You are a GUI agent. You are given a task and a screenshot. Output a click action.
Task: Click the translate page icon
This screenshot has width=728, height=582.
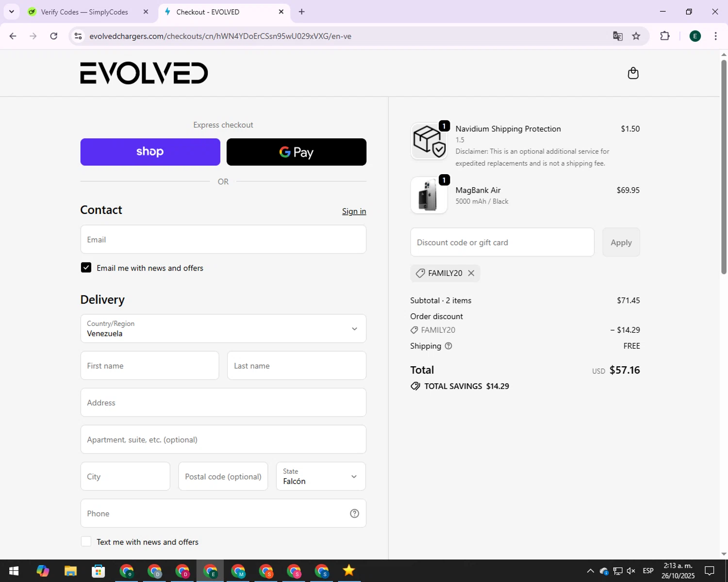(x=617, y=36)
